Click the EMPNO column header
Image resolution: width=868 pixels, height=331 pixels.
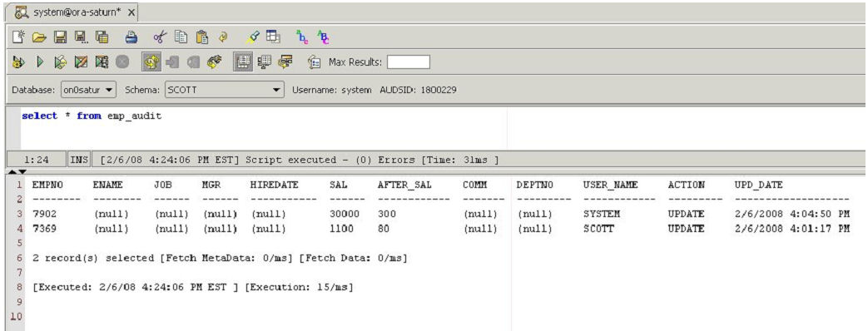pyautogui.click(x=48, y=185)
